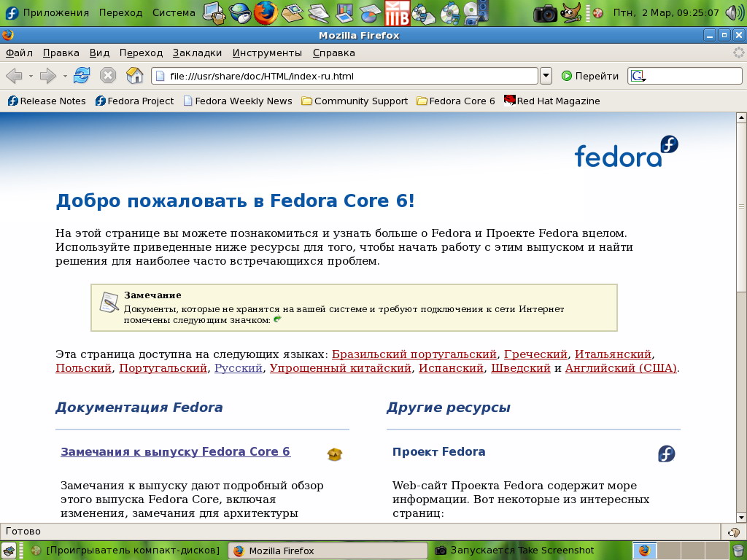747x560 pixels.
Task: Open the Forward history dropdown arrow
Action: click(65, 76)
